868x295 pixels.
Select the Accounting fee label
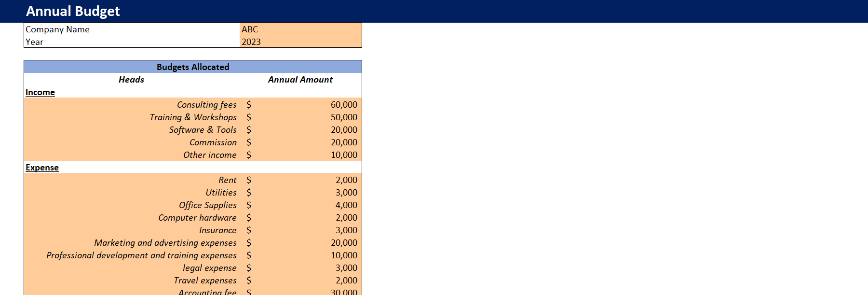207,292
